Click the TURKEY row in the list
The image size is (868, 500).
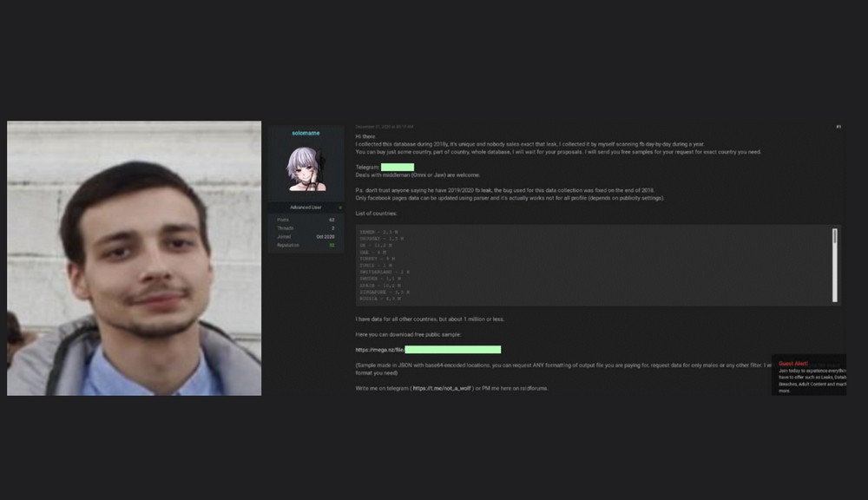pos(377,259)
